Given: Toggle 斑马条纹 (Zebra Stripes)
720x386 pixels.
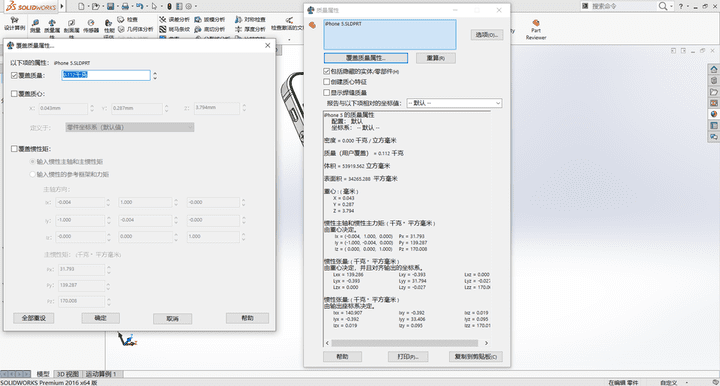Looking at the screenshot, I should tap(174, 29).
